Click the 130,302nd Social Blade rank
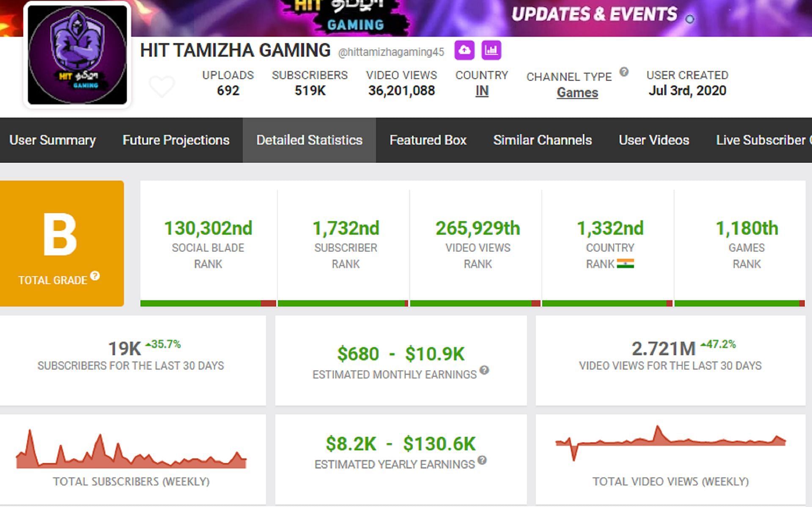This screenshot has height=507, width=812. pyautogui.click(x=208, y=228)
